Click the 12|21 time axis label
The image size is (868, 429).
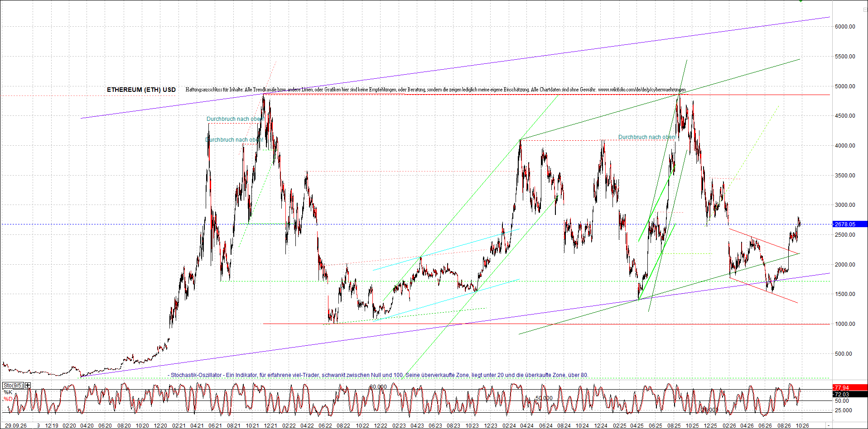(x=270, y=426)
